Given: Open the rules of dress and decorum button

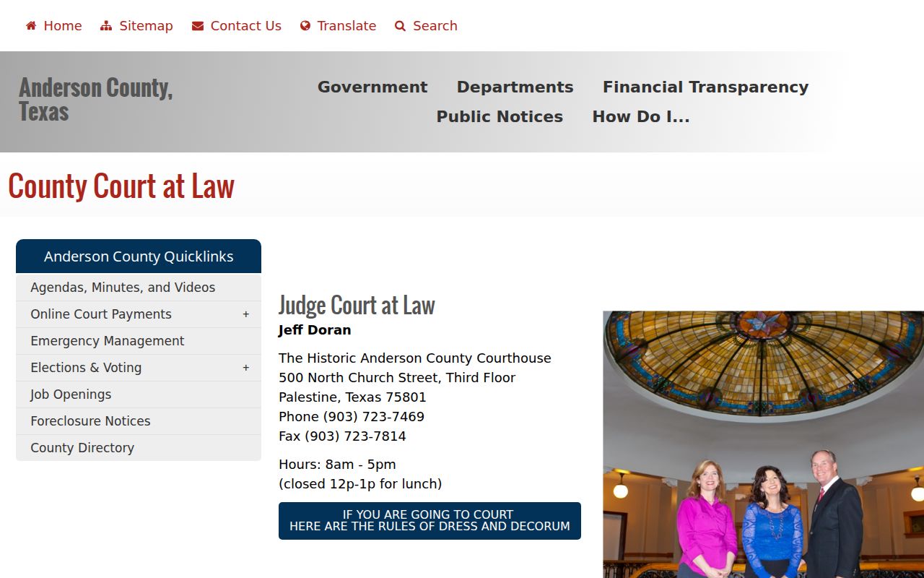Looking at the screenshot, I should [x=430, y=521].
